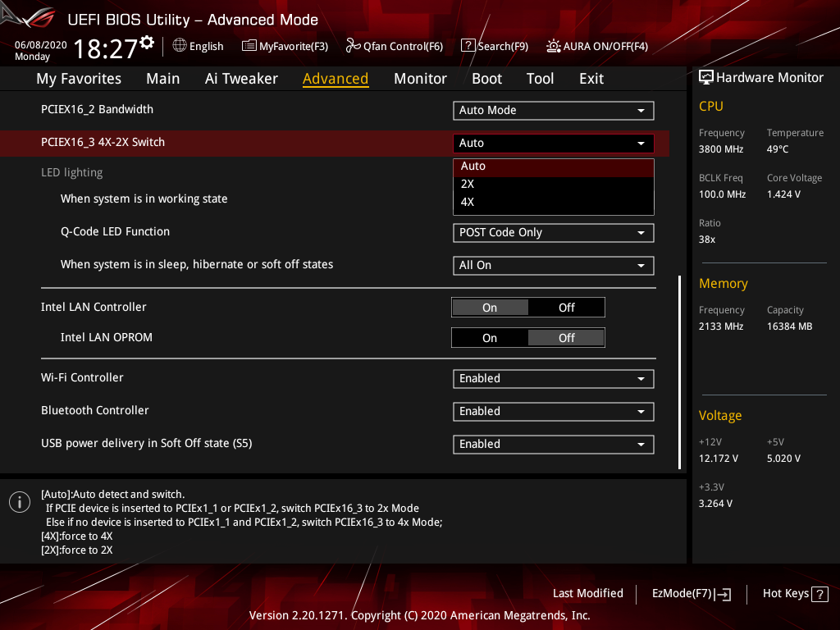Set Intel LAN Controller to Off

[566, 308]
